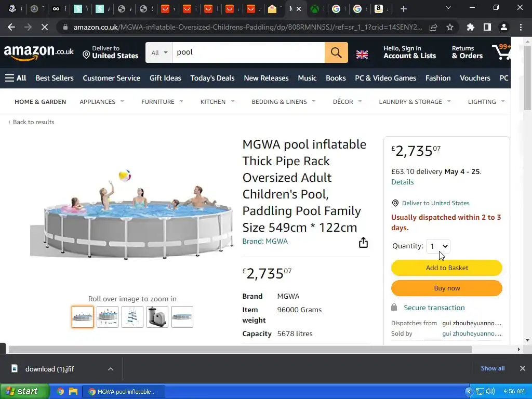Open Returns & Orders

pos(467,52)
